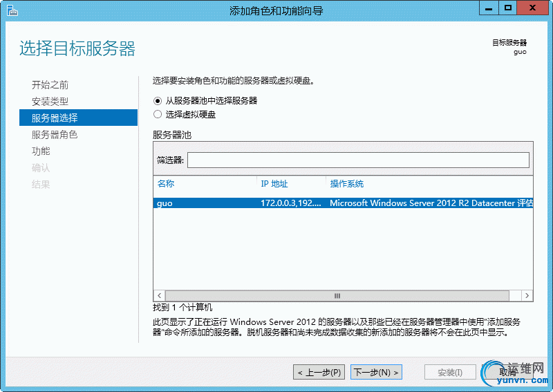The height and width of the screenshot is (392, 553).
Task: Click the 找到 1 个计算机 status text
Action: tap(182, 308)
